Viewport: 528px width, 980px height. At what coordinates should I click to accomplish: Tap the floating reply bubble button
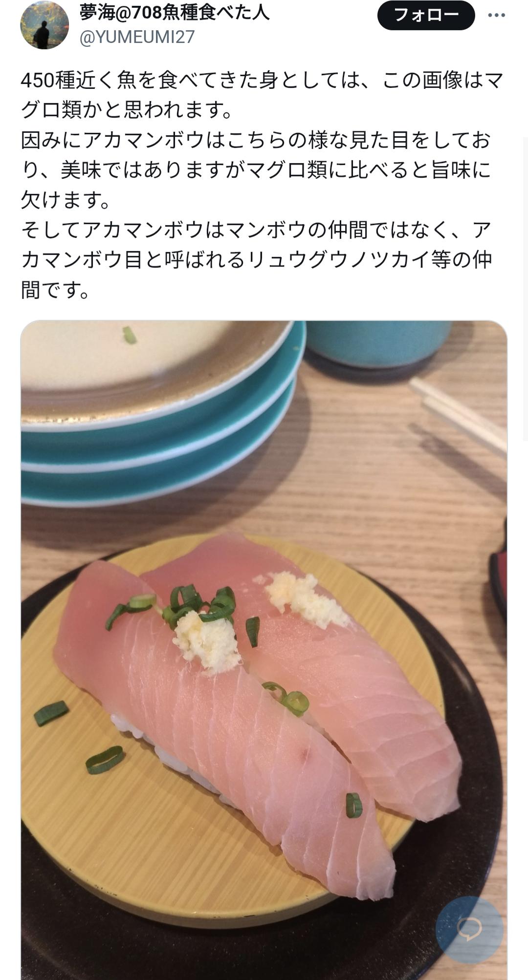coord(469,929)
